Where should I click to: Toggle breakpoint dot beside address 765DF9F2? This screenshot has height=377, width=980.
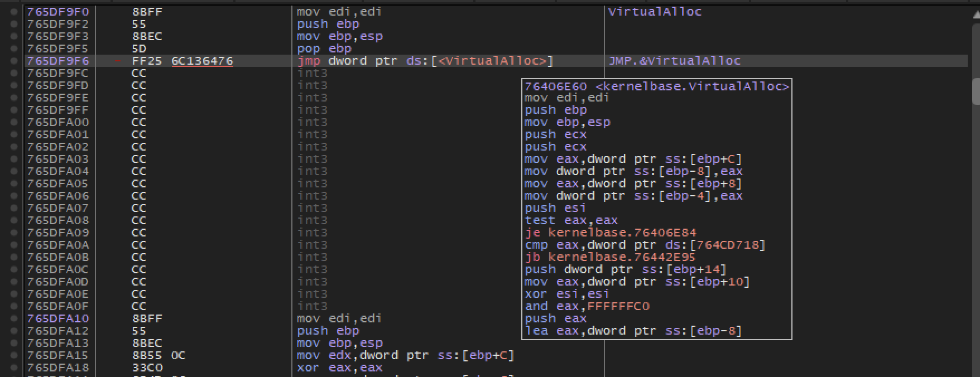pyautogui.click(x=13, y=24)
